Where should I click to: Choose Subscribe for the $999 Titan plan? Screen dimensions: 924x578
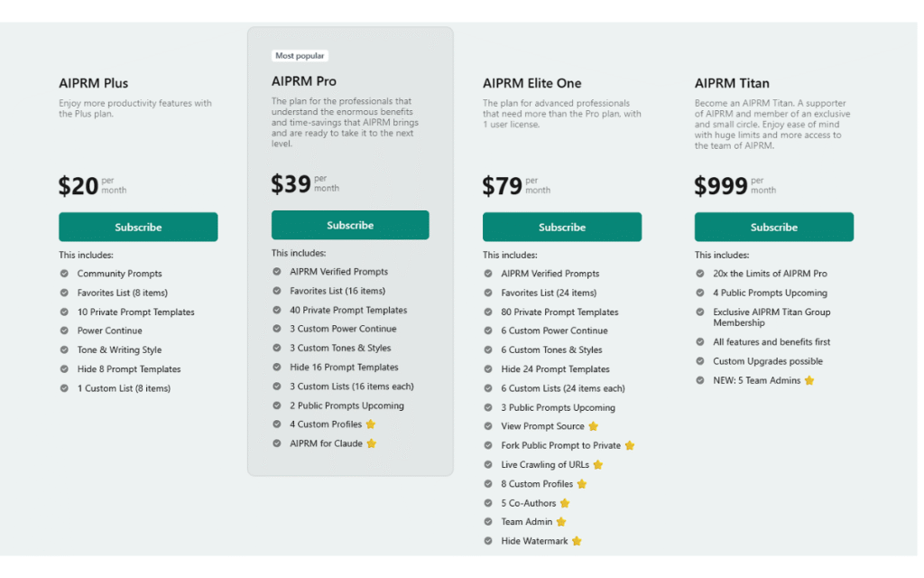[773, 227]
